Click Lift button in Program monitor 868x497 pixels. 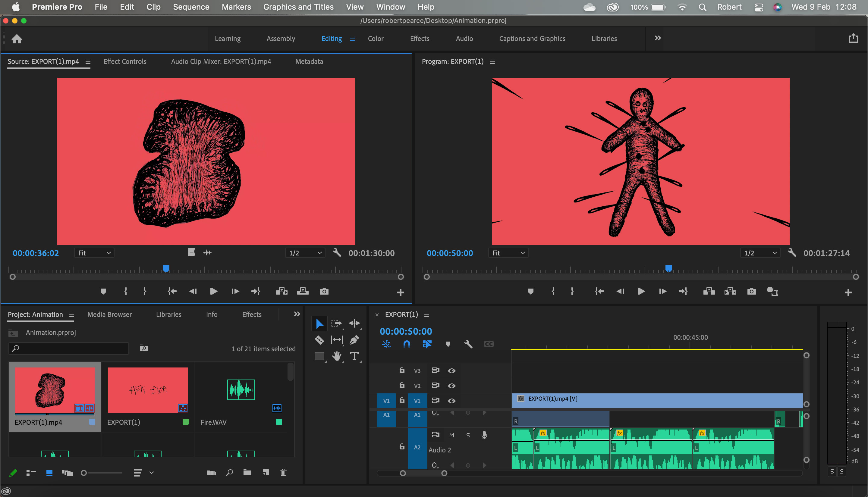click(x=709, y=291)
